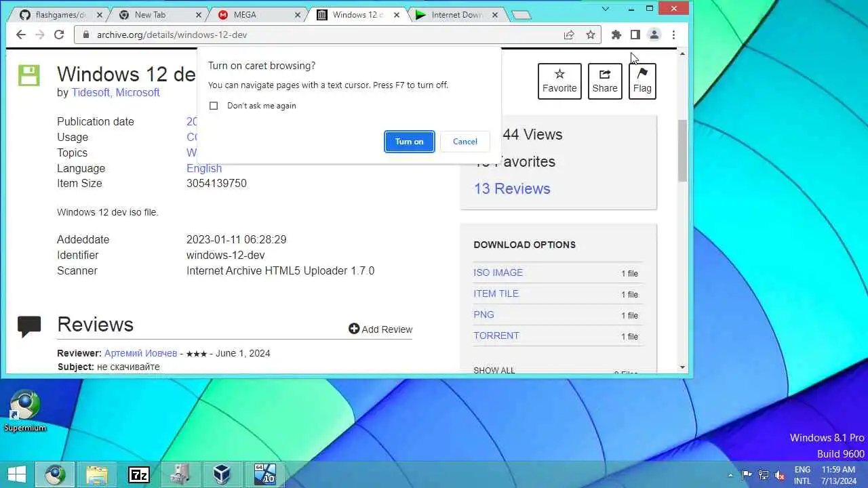Screen dimensions: 868x488
Task: Check the Don't ask me again box
Action: coord(214,106)
